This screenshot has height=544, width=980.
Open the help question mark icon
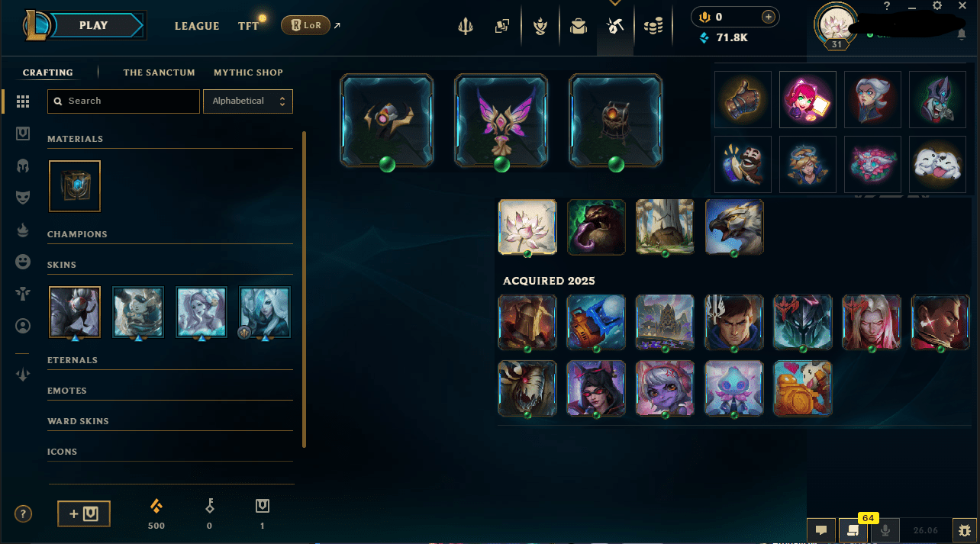coord(24,513)
